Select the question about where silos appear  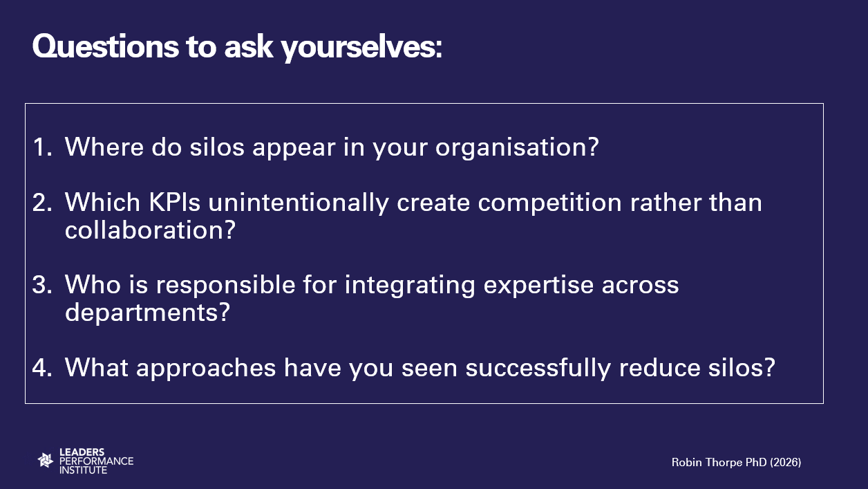331,147
